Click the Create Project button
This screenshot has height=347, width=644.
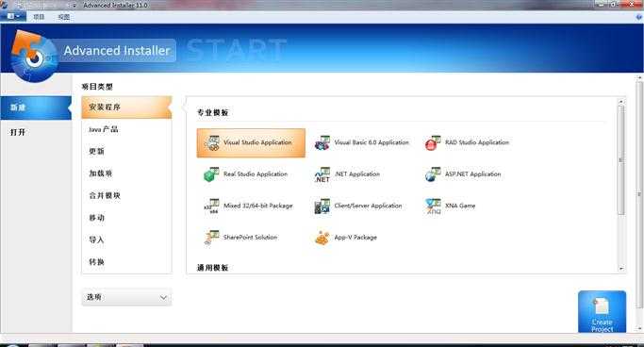[603, 312]
